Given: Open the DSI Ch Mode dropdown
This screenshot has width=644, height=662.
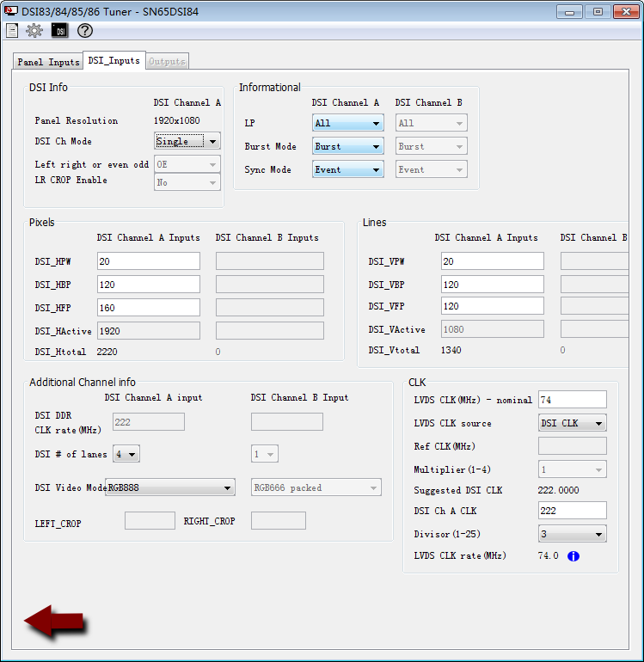Looking at the screenshot, I should coord(187,141).
